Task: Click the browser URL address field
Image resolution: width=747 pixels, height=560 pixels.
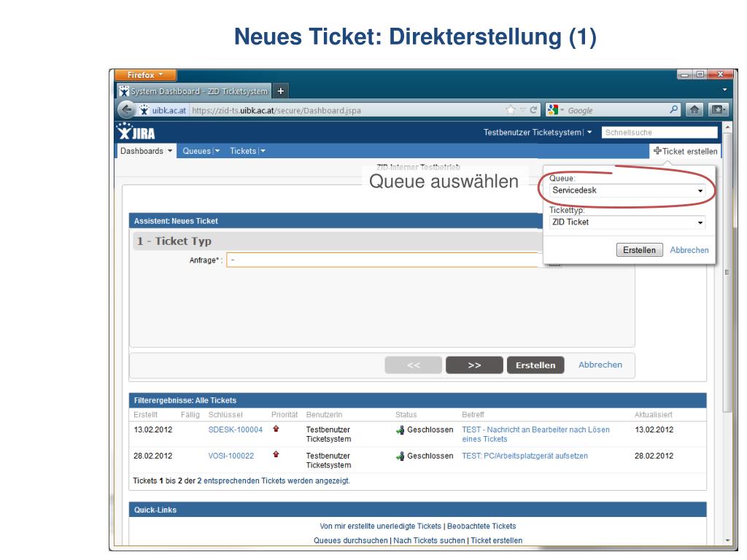Action: tap(347, 110)
